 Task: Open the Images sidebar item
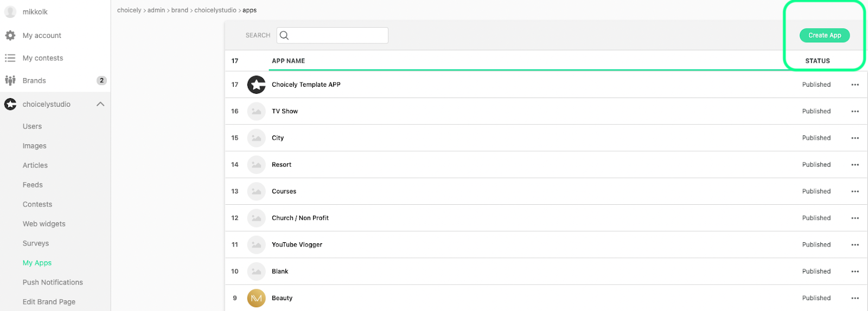coord(34,146)
